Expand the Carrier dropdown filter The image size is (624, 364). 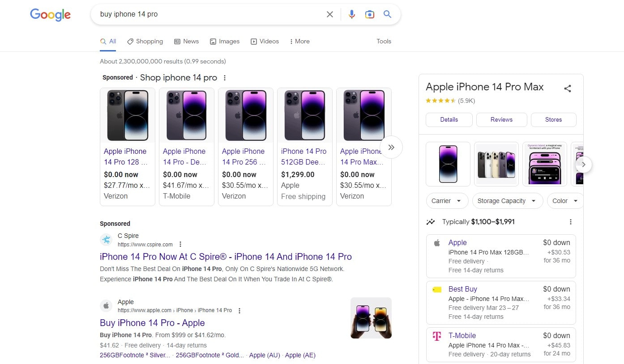[447, 201]
